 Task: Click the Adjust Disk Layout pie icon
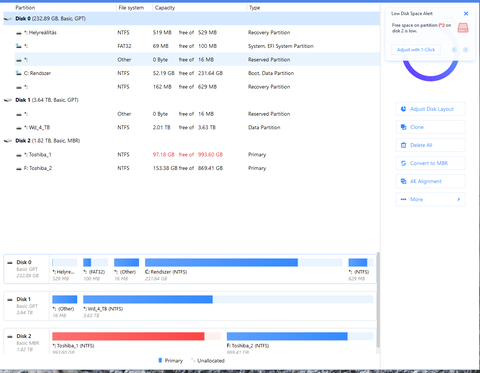pos(403,109)
